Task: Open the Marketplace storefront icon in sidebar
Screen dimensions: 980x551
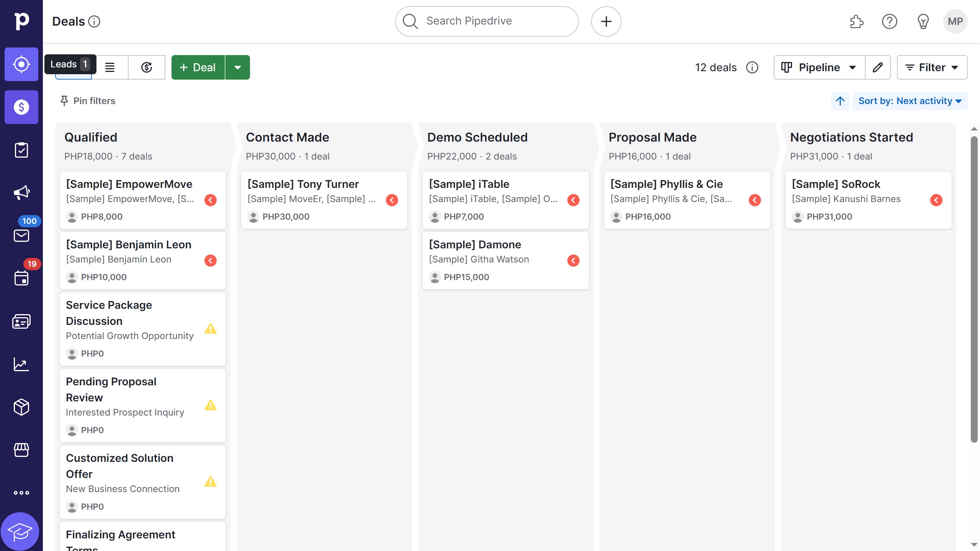Action: point(21,450)
